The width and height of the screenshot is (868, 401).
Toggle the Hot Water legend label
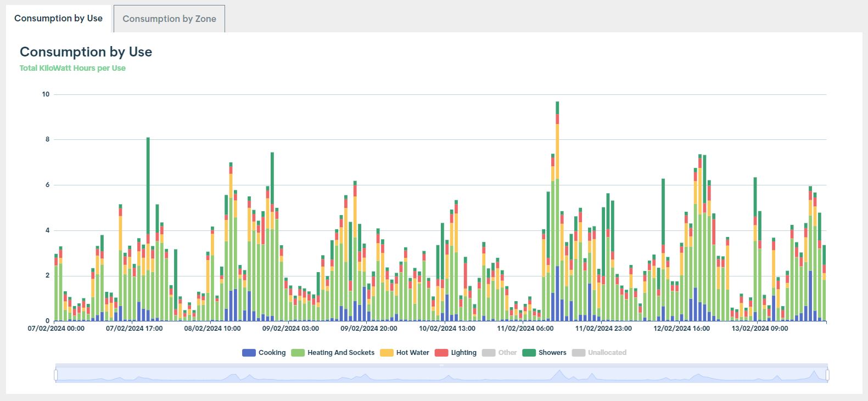point(412,353)
